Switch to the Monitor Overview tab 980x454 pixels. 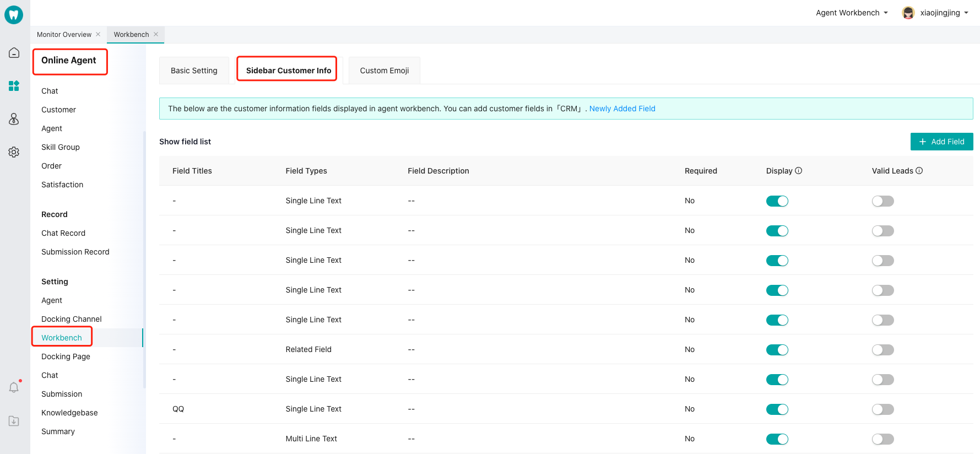pos(64,34)
